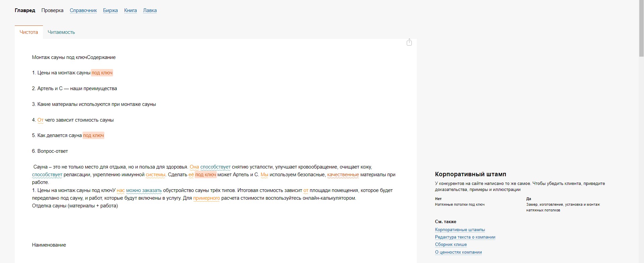Click highlighted word 'нас'
The width and height of the screenshot is (644, 263).
[x=121, y=190]
